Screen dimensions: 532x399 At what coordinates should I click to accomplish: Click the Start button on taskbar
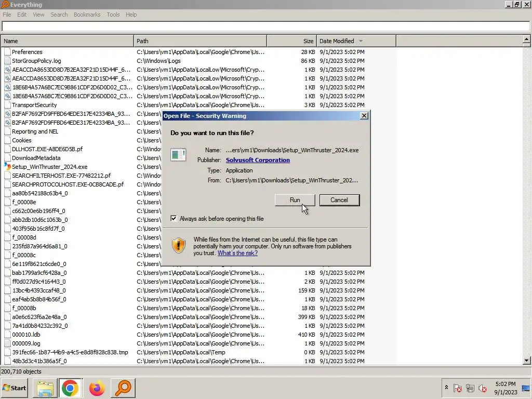[15, 388]
